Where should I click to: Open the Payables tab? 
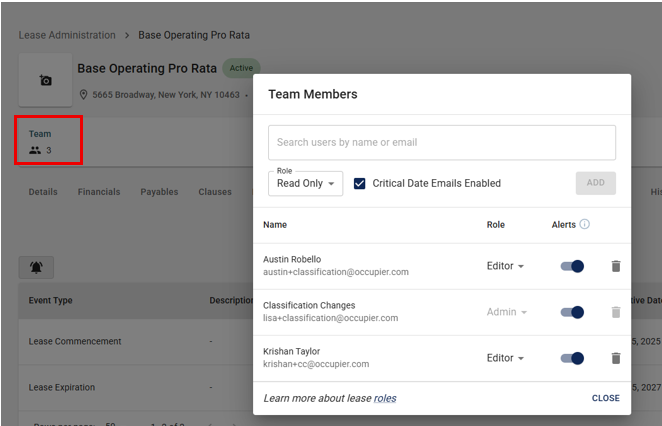tap(159, 192)
